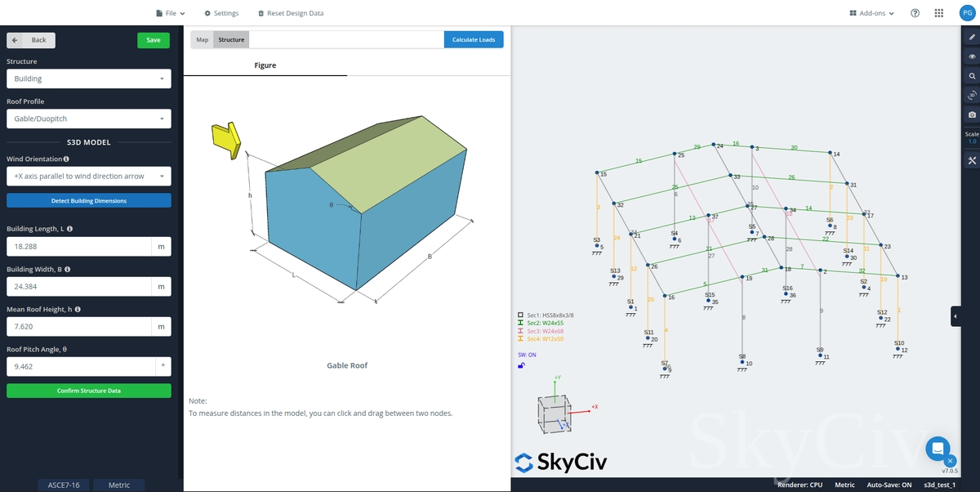
Task: Click the Scale 1.0 value control
Action: pyautogui.click(x=971, y=141)
